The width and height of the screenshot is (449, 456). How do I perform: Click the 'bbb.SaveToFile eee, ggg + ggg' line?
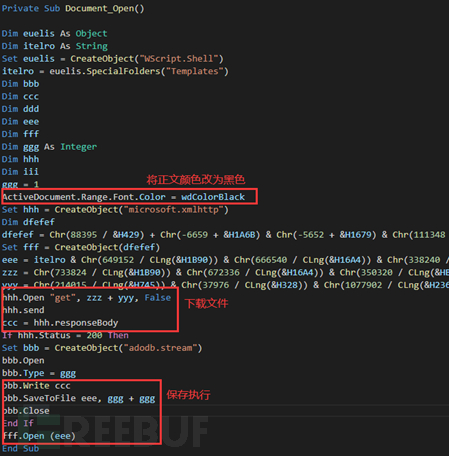tap(79, 398)
